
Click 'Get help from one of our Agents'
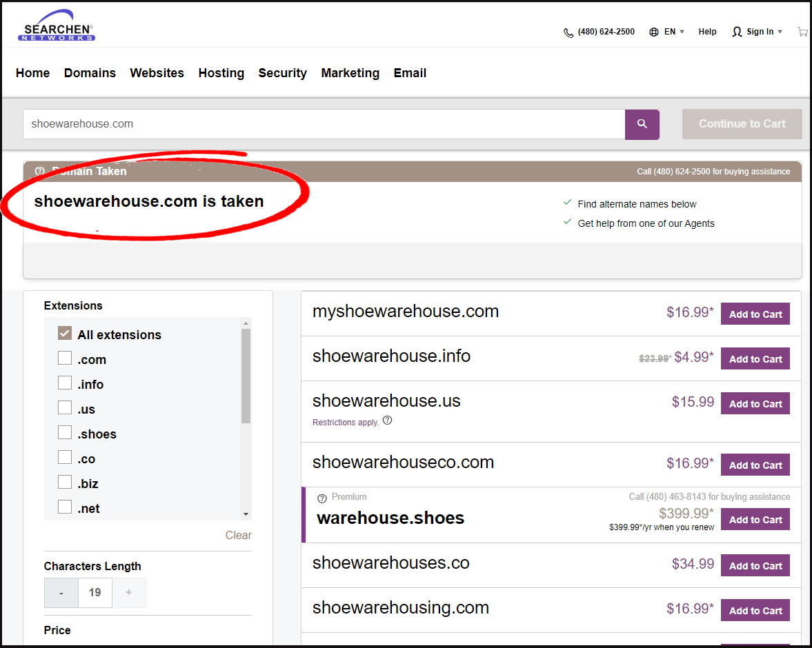646,223
